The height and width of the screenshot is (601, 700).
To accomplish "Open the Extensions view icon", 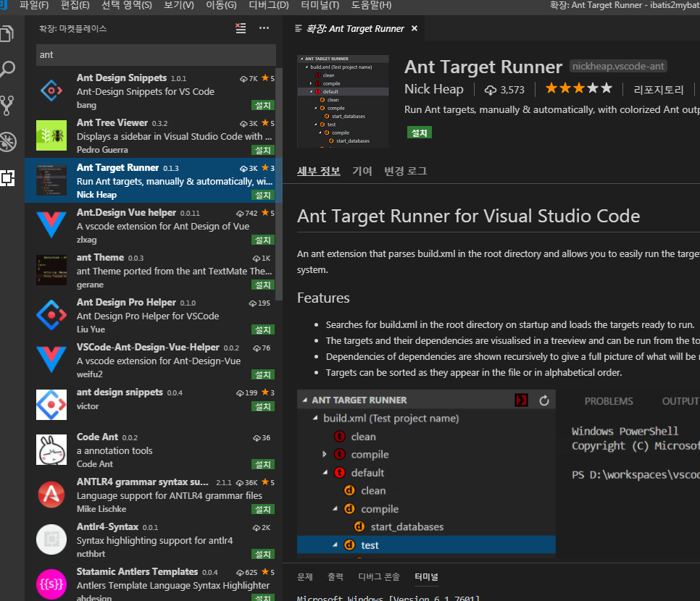I will click(7, 178).
